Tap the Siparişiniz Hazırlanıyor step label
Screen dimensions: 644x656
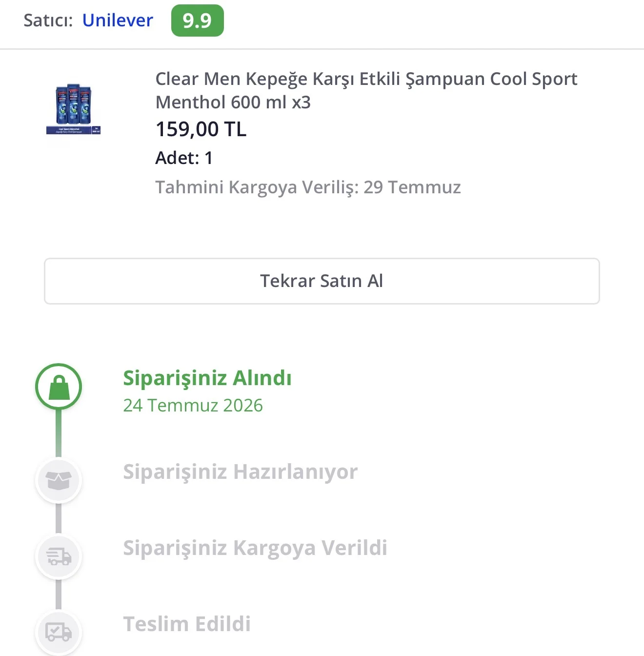click(x=240, y=472)
